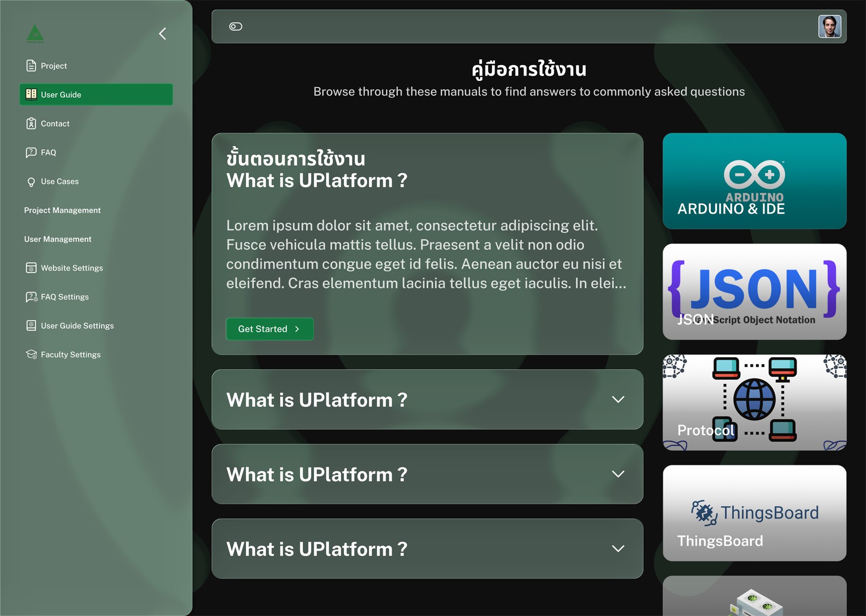The image size is (866, 616).
Task: Open Website Settings
Action: click(x=96, y=268)
